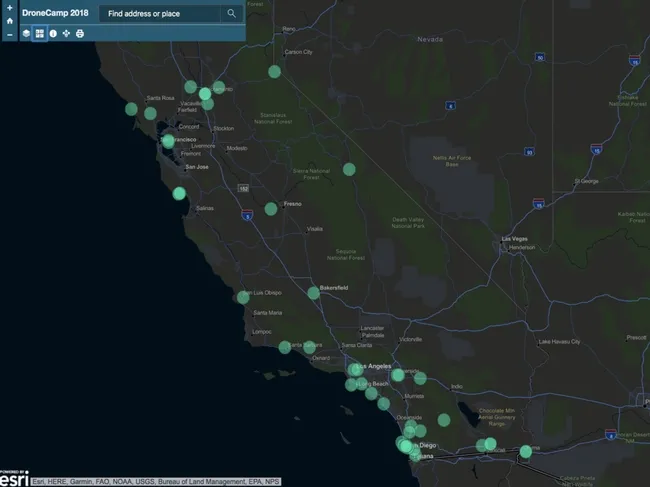Click the home default extent button
The image size is (650, 487).
point(9,20)
